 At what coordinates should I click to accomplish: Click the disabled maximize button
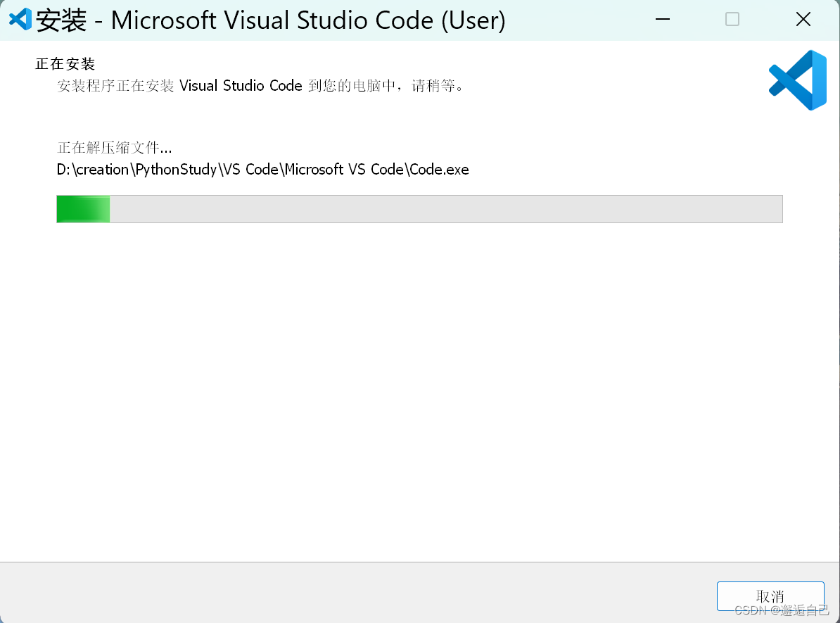[x=732, y=19]
